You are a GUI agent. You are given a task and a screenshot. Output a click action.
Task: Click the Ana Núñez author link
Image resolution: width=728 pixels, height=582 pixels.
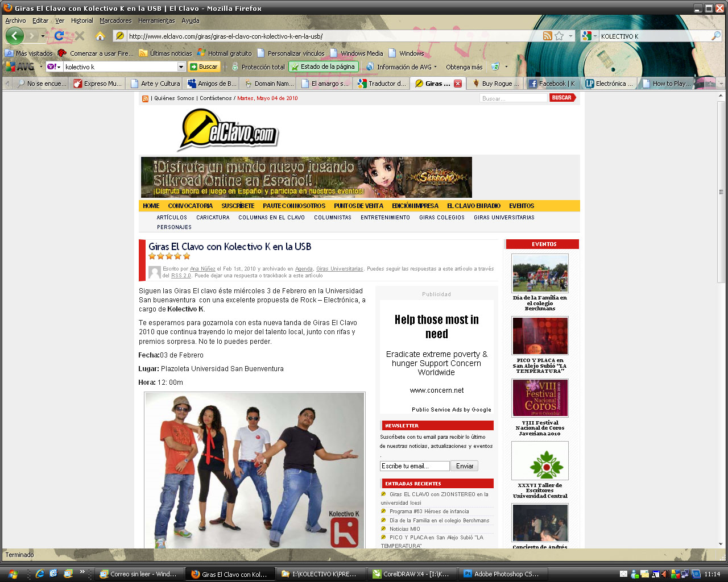202,269
